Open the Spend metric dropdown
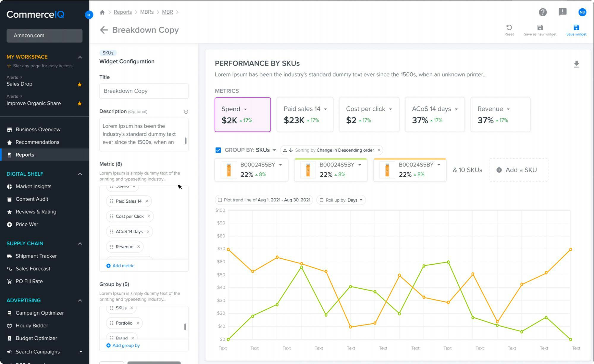Screen dimensions: 594x364 pyautogui.click(x=246, y=109)
